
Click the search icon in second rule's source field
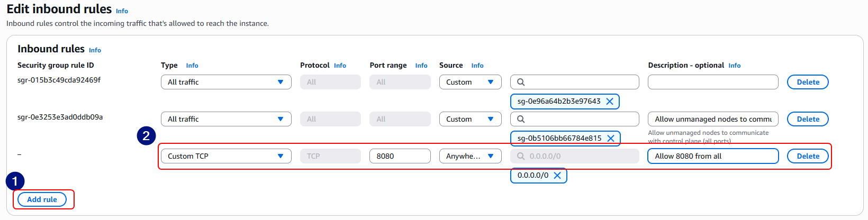tap(521, 119)
